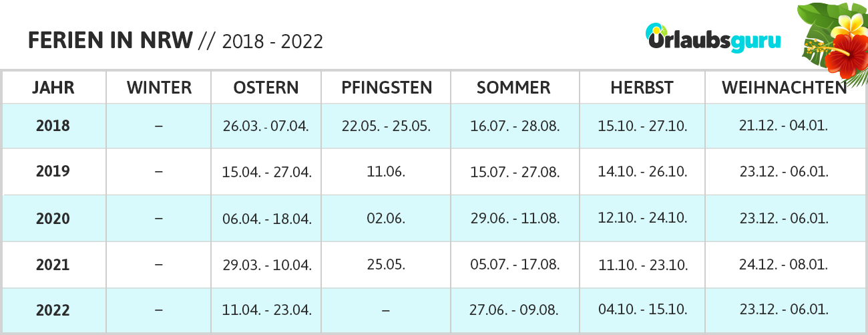
Task: Select the WEIHNACHTEN column header
Action: click(784, 88)
